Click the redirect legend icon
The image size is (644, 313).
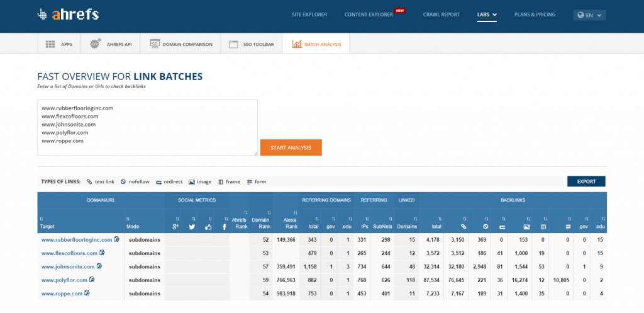pyautogui.click(x=158, y=182)
